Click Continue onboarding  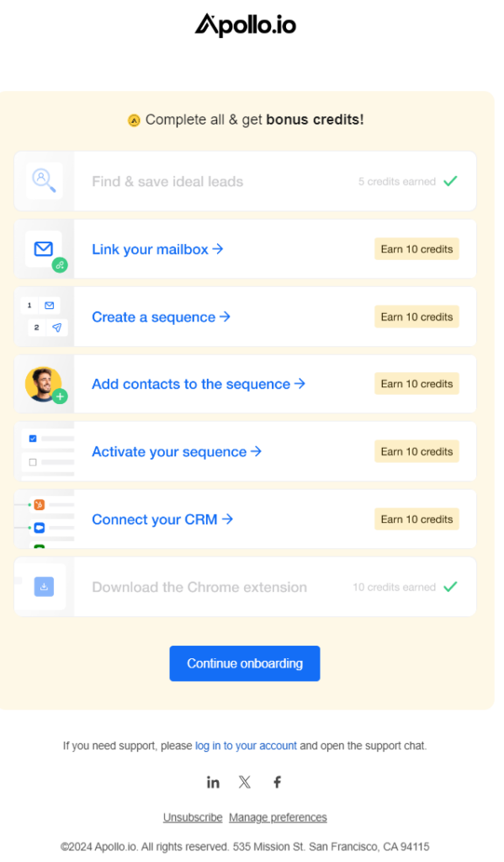(x=244, y=663)
